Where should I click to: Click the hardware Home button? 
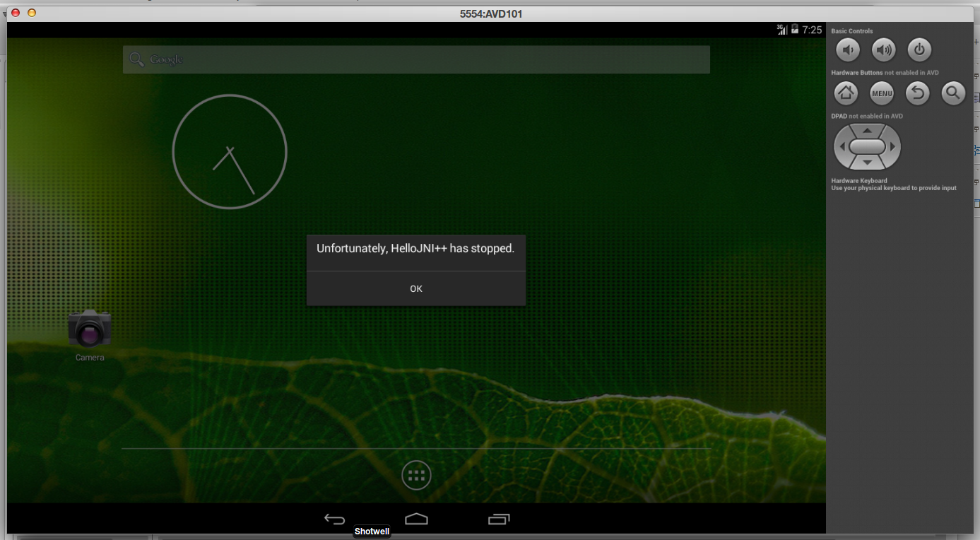pos(846,93)
